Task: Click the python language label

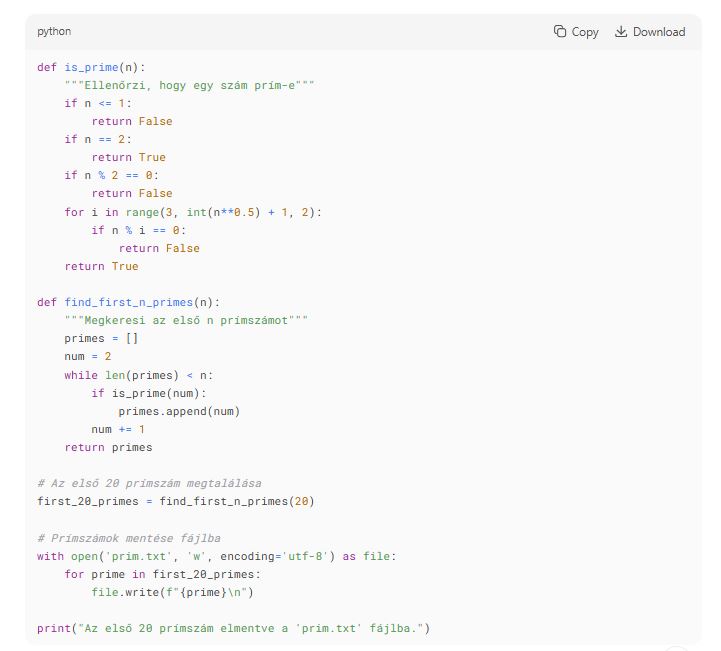Action: point(54,32)
